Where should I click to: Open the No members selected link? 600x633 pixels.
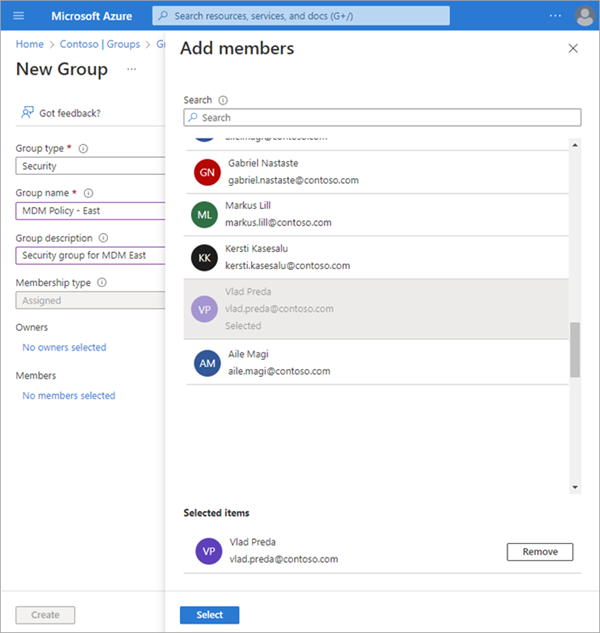(69, 396)
